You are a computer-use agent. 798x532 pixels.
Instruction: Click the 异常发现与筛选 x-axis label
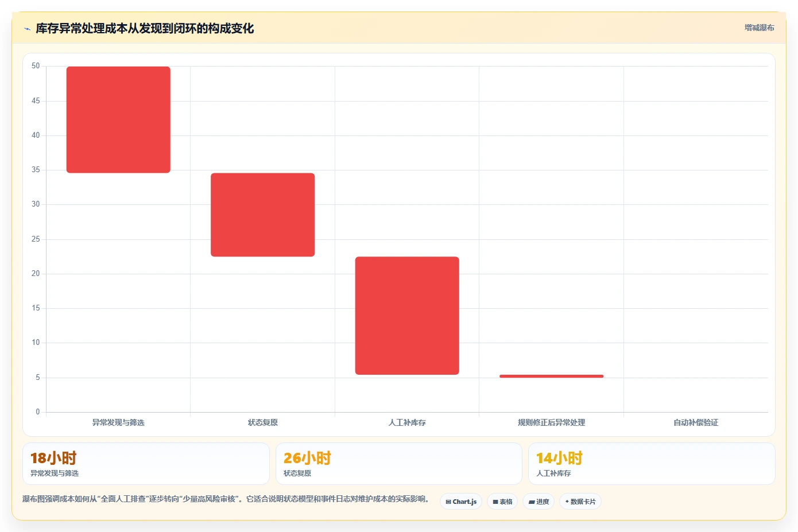click(x=118, y=422)
